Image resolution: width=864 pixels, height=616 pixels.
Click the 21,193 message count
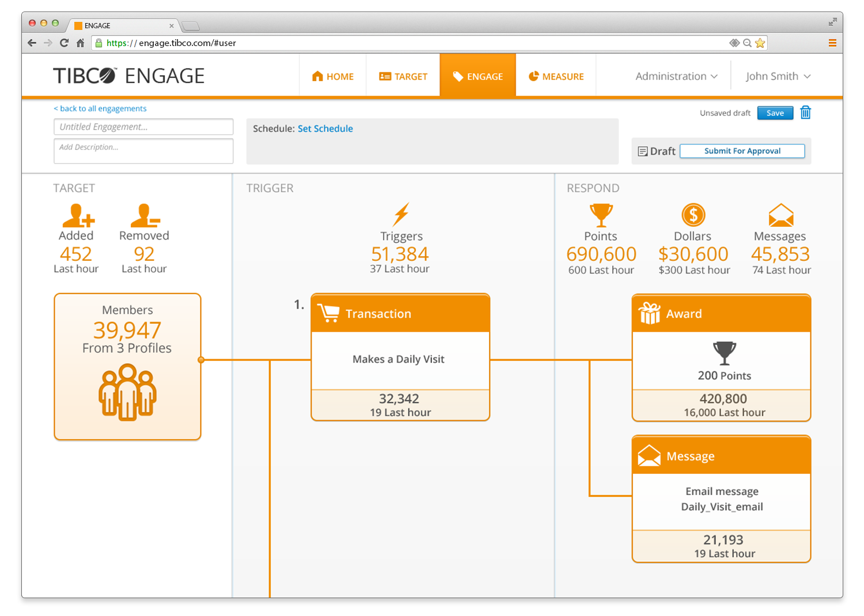723,540
